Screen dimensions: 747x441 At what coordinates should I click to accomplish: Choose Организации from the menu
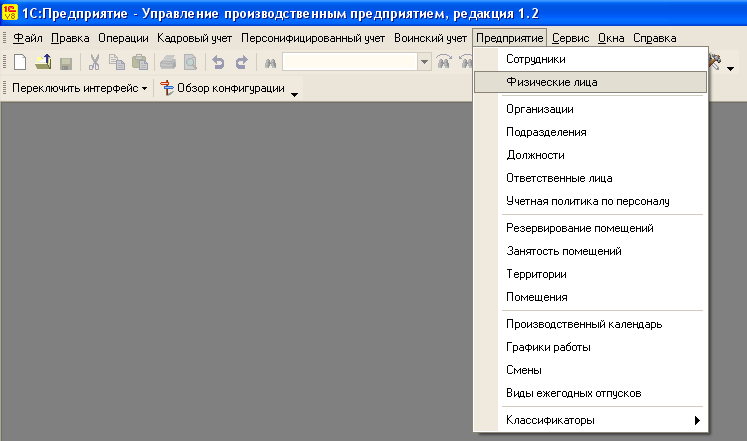pos(591,109)
